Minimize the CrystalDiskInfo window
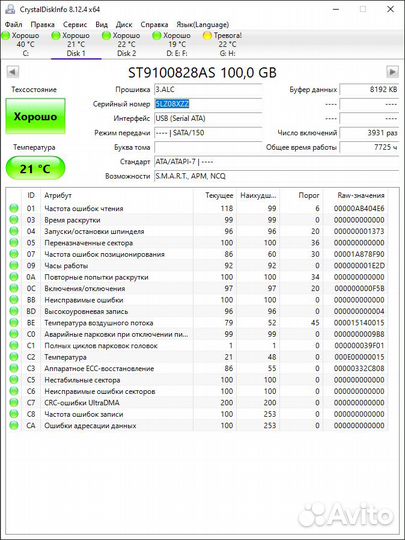Screen dimensions: 405x540 [x=336, y=9]
